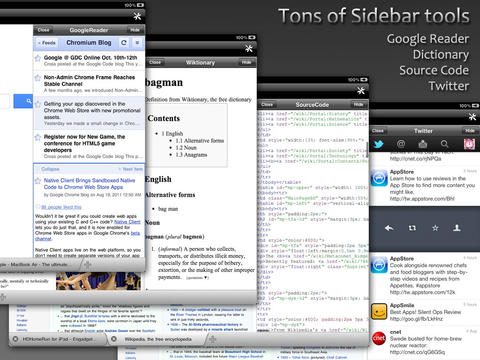Star the Google @ GDC Online item
Viewport: 480px width, 360px height.
coord(38,58)
